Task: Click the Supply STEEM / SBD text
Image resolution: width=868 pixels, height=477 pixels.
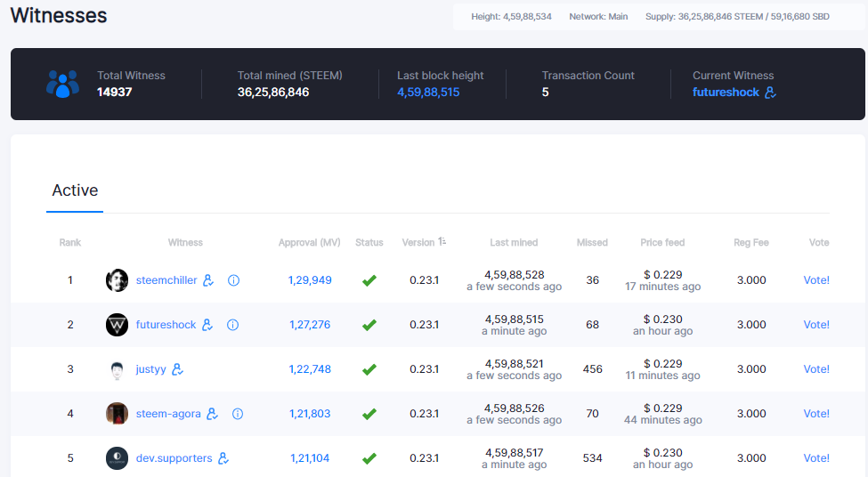Action: click(737, 17)
